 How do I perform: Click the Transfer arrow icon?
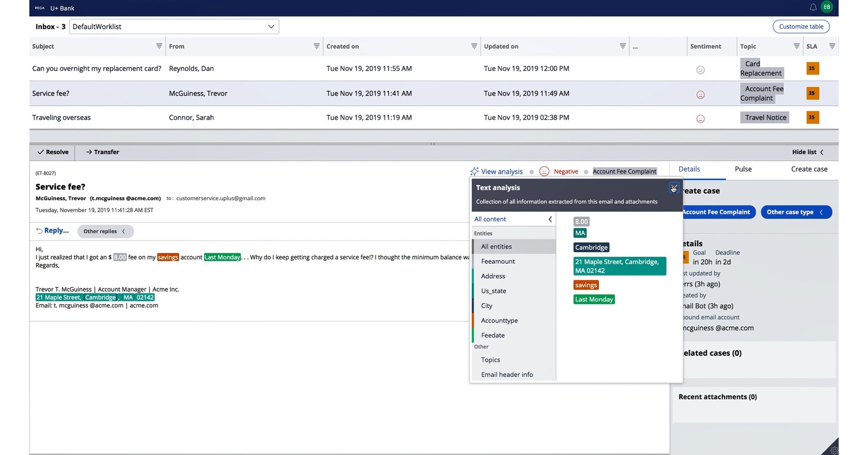89,152
